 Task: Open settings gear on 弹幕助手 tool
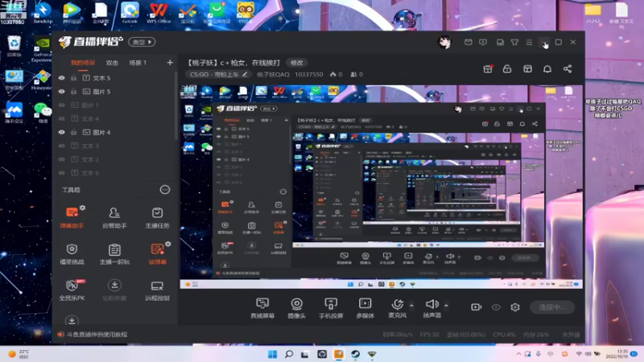coord(83,208)
